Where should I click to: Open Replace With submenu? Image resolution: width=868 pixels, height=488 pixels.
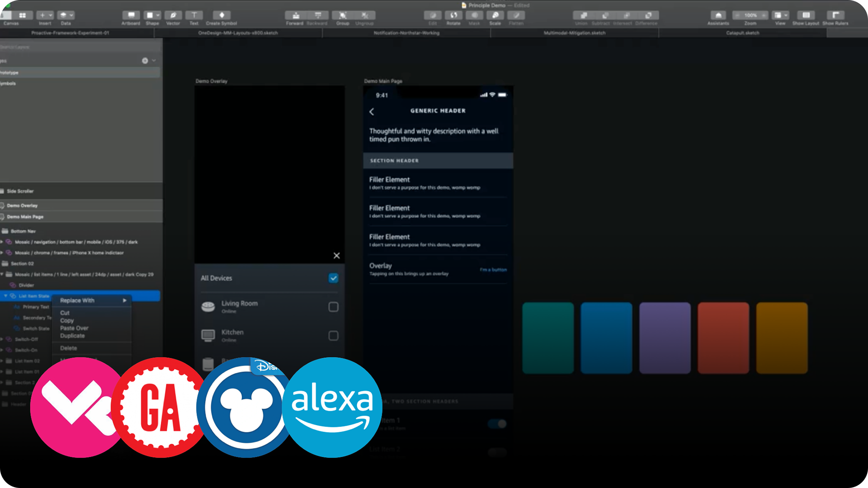(x=92, y=300)
